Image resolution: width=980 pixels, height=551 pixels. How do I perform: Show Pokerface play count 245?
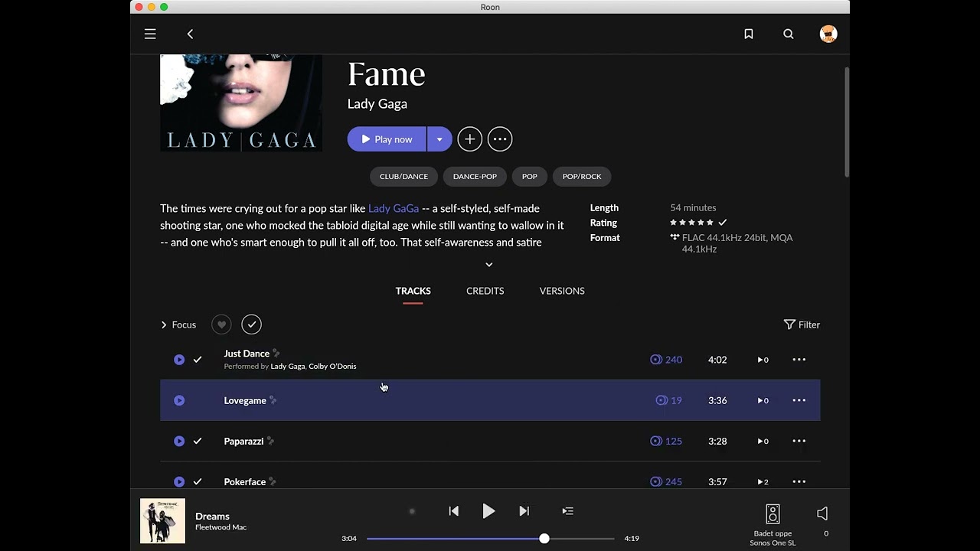click(666, 481)
